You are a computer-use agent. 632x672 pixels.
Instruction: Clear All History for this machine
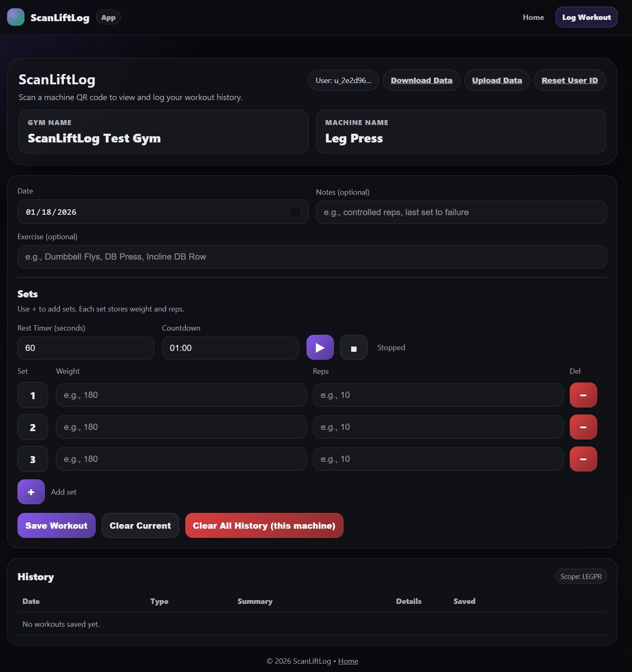pyautogui.click(x=264, y=525)
